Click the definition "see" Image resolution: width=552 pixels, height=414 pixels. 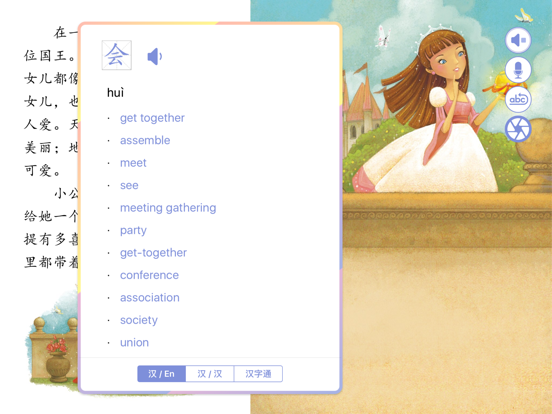pos(129,186)
